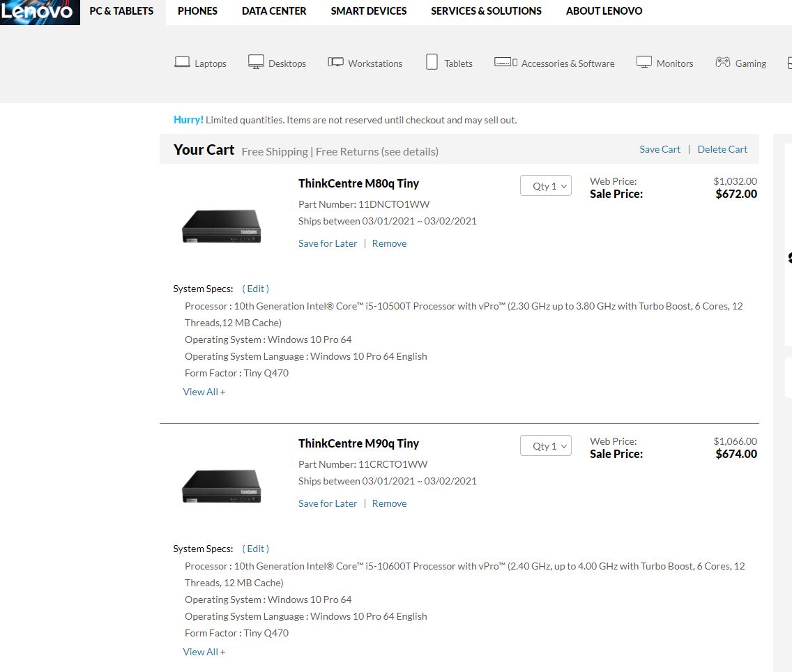Expand View All specs for M90q Tiny

[x=204, y=652]
